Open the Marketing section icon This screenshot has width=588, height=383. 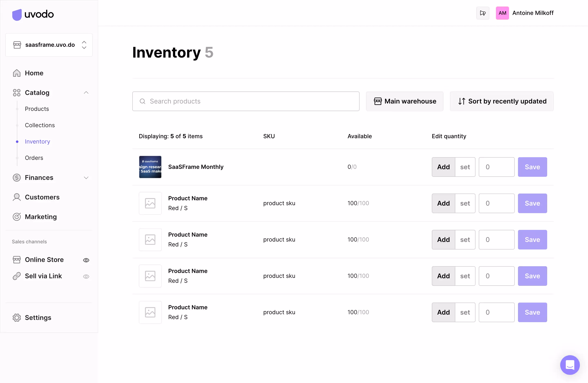tap(16, 217)
